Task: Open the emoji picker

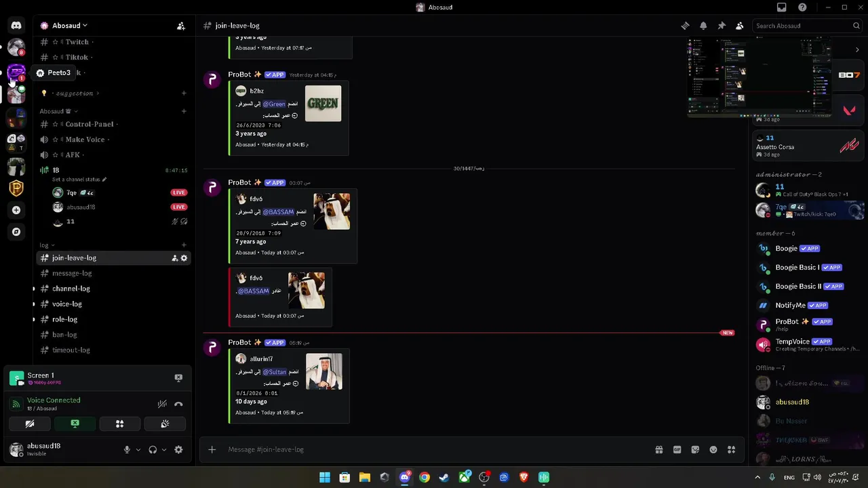Action: (713, 449)
